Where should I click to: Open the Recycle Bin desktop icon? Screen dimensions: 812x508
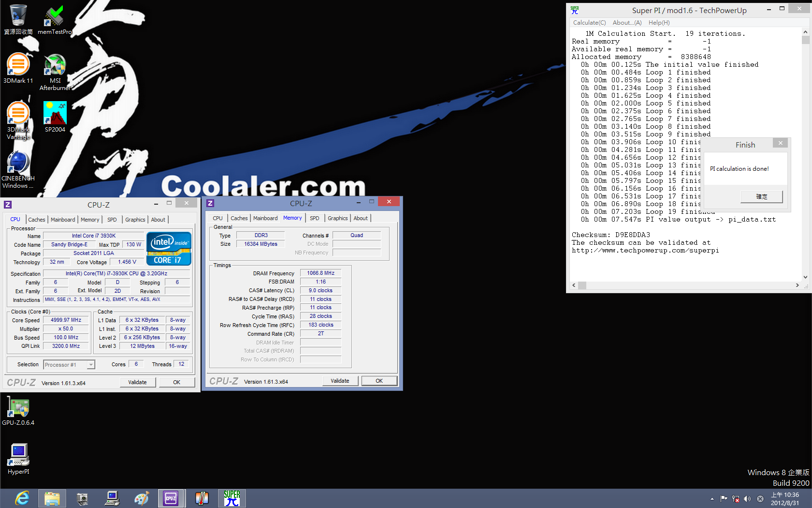(18, 19)
